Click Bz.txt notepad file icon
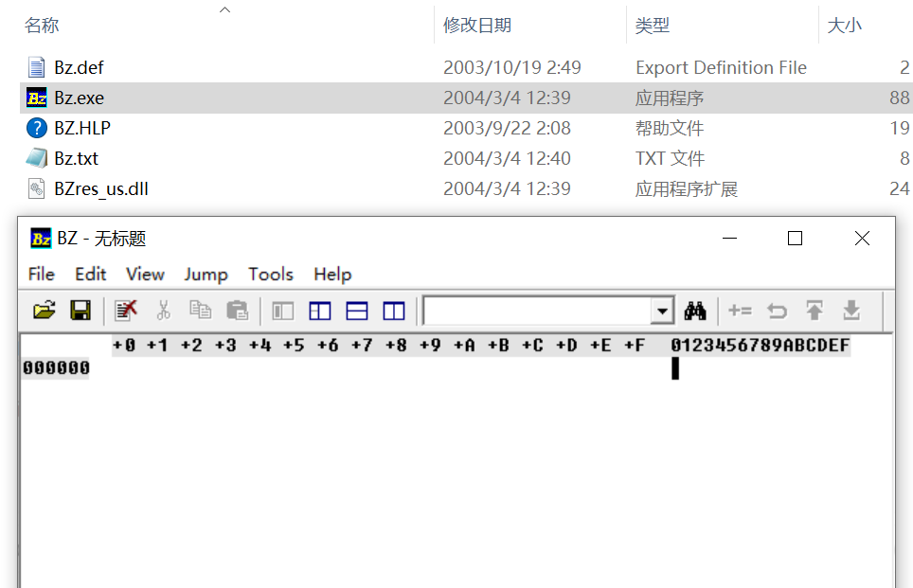The width and height of the screenshot is (913, 588). pos(37,158)
